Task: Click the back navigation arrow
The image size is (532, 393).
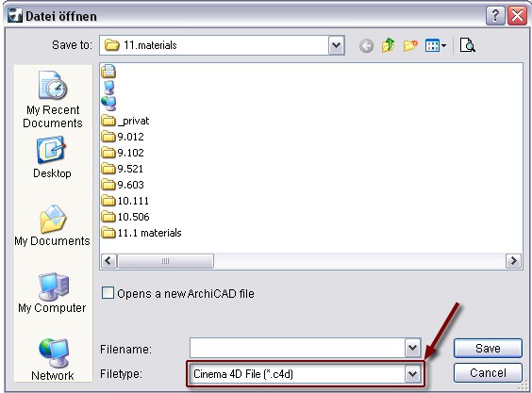Action: (366, 45)
